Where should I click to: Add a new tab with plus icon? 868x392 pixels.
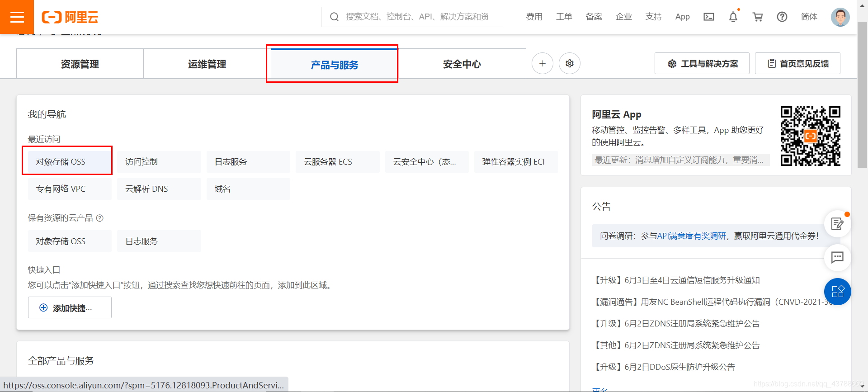click(542, 63)
